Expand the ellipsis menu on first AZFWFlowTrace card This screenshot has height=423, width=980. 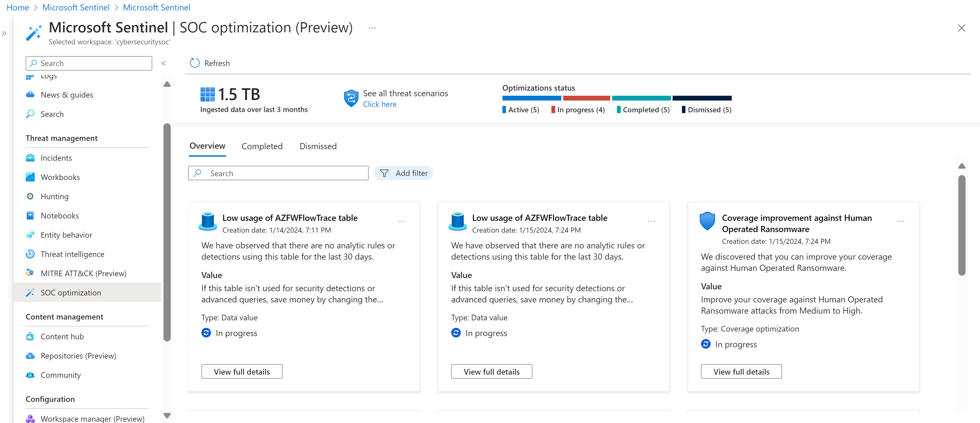coord(401,221)
